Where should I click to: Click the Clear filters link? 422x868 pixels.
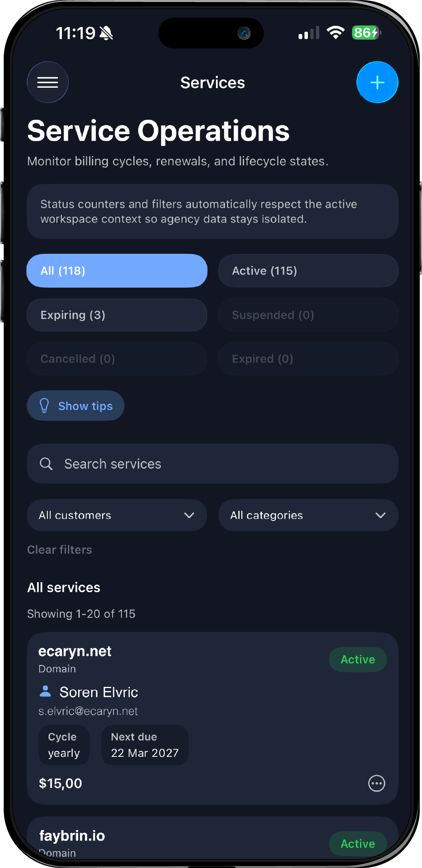(59, 550)
